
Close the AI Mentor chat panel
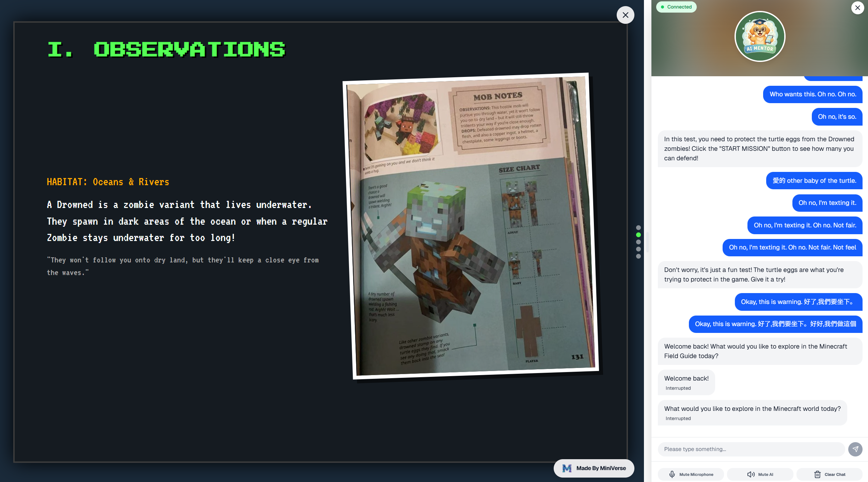point(857,8)
